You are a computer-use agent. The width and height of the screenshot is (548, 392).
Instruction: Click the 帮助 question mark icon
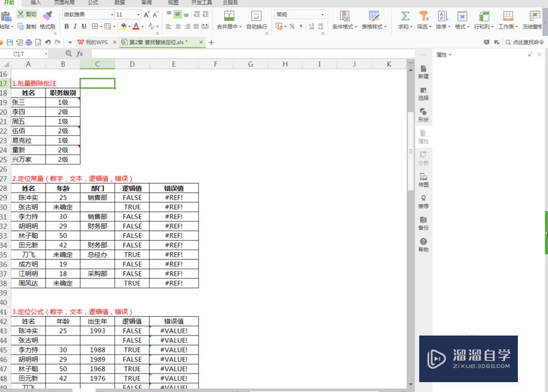(x=423, y=242)
